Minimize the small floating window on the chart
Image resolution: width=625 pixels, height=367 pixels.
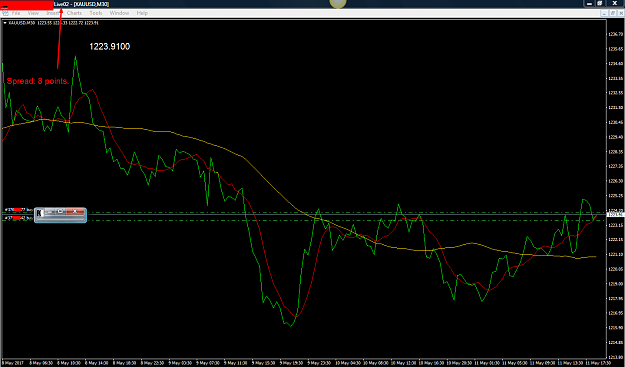(49, 212)
